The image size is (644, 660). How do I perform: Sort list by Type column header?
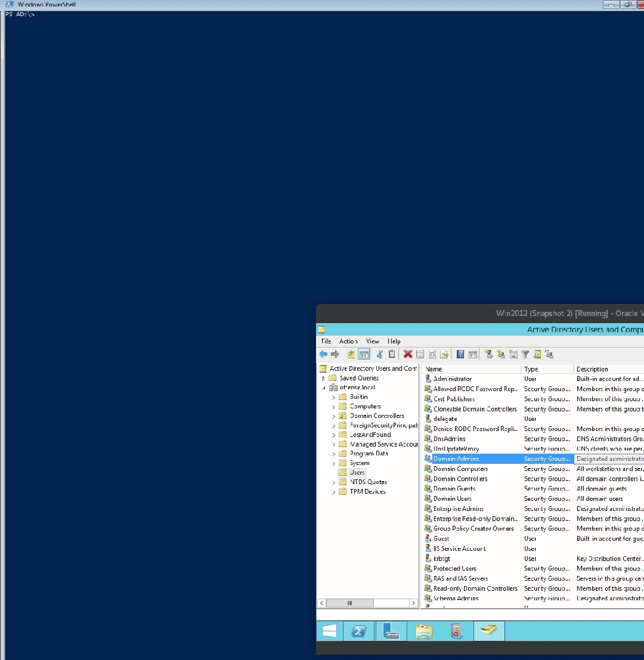(x=547, y=369)
